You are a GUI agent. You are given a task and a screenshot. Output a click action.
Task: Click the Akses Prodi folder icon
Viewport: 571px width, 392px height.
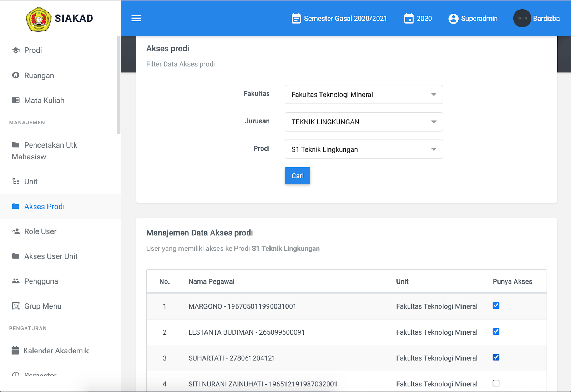point(16,206)
